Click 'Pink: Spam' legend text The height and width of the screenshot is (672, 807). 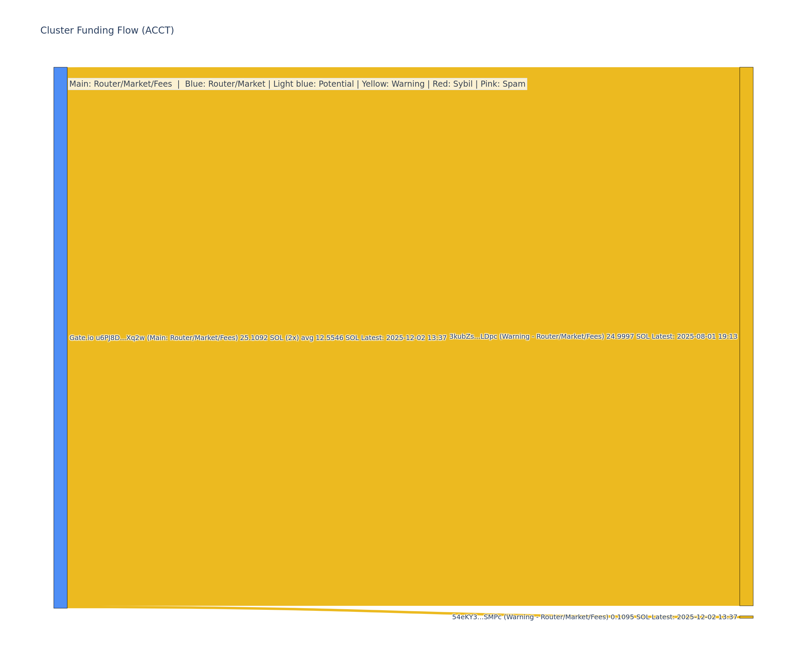[503, 84]
